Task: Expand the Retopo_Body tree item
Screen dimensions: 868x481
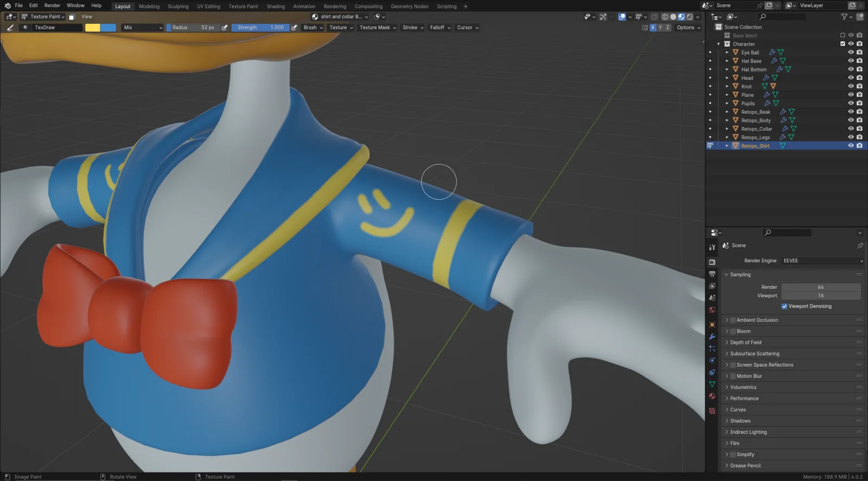Action: click(x=727, y=120)
